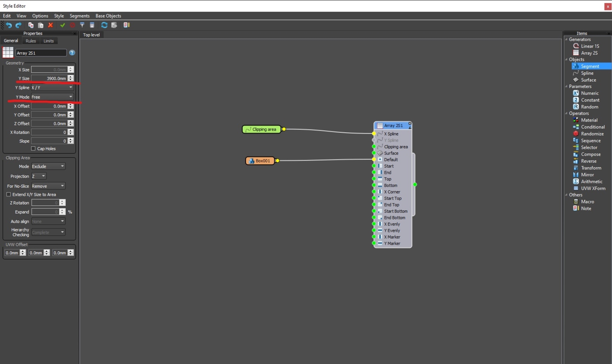Image resolution: width=612 pixels, height=364 pixels.
Task: Click the note icon in the toolbar
Action: [126, 25]
